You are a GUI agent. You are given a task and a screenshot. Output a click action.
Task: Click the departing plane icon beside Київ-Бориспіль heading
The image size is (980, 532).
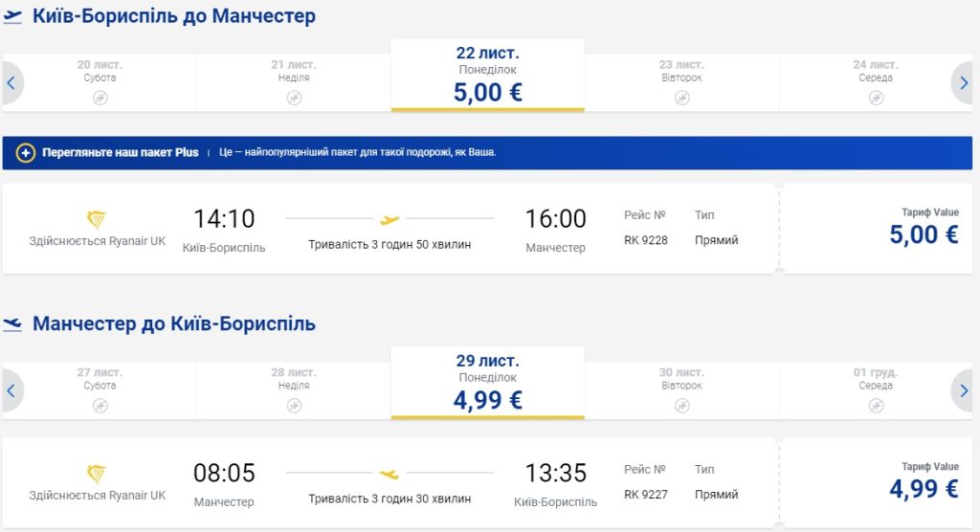click(13, 16)
